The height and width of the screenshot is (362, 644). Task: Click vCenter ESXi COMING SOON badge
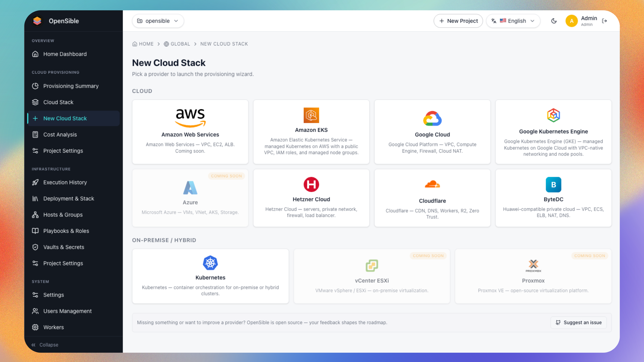coord(428,256)
